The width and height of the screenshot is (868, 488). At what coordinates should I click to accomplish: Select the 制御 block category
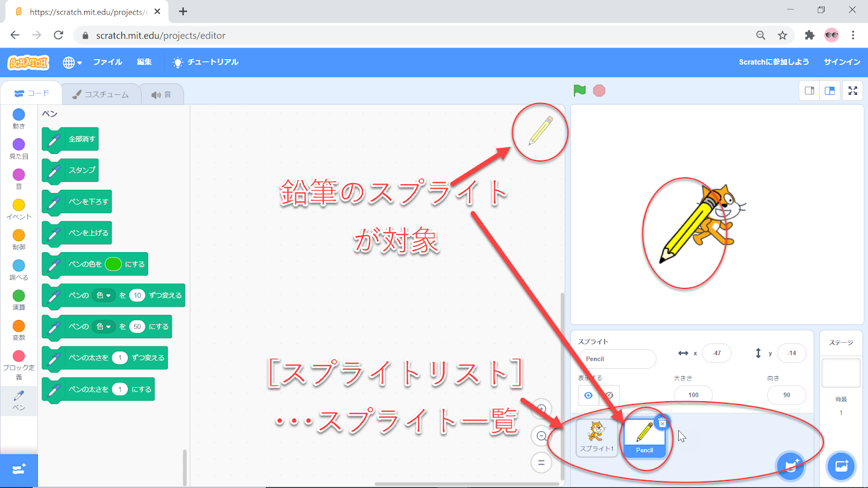pos(18,240)
